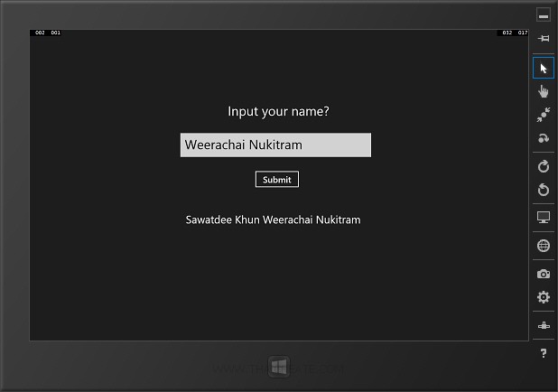This screenshot has height=392, width=558.
Task: Click the 'Sawatdee Khun Weerachai Nukitram' greeting
Action: point(273,220)
